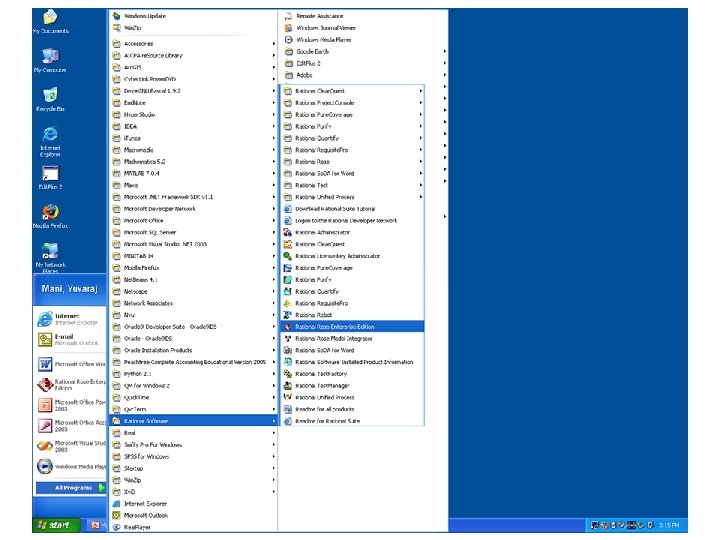This screenshot has height=540, width=720.
Task: Open pinned E-mail Microsoft Outlook
Action: coord(70,340)
